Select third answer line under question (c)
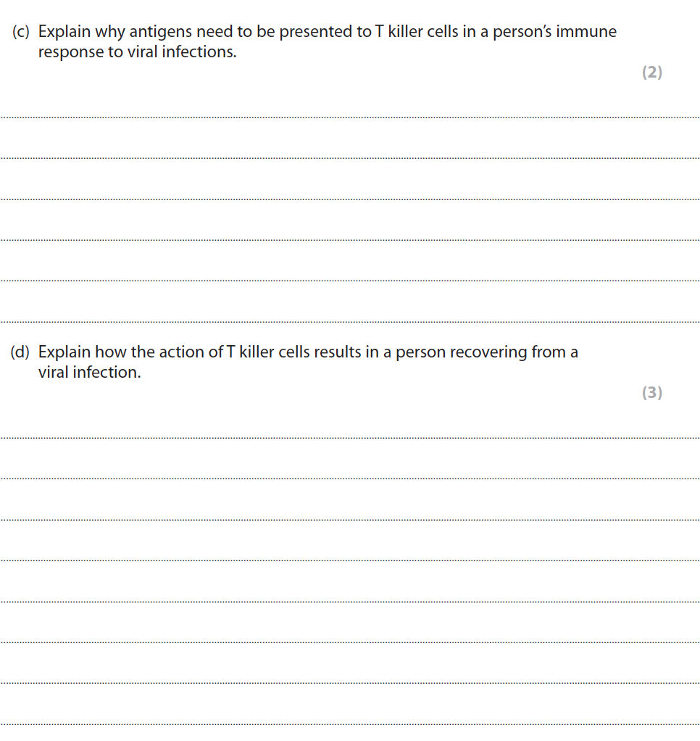Image resolution: width=700 pixels, height=741 pixels. pyautogui.click(x=350, y=198)
